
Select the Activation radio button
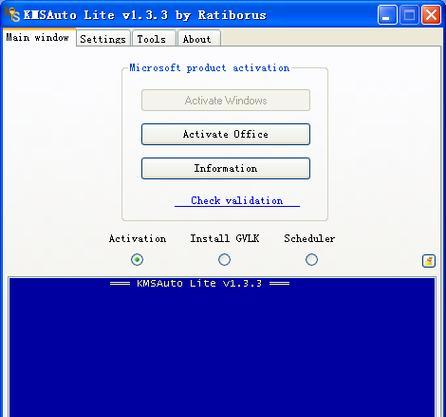tap(137, 259)
